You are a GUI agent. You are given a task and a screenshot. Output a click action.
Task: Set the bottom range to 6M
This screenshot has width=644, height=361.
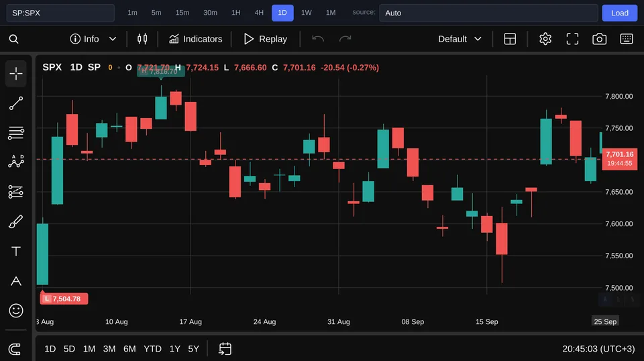129,349
